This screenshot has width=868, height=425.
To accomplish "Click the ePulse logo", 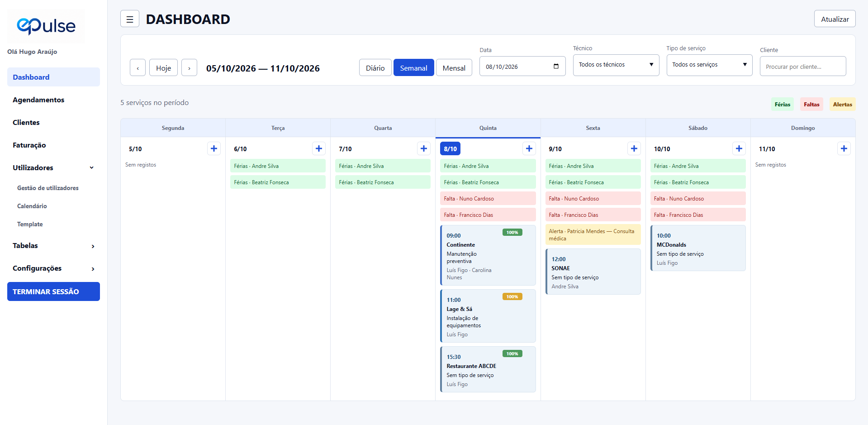I will [46, 26].
